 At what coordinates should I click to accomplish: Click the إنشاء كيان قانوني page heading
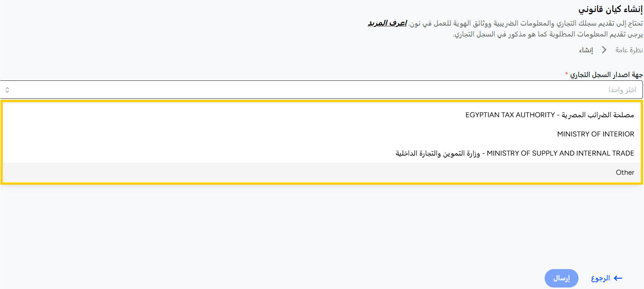coord(611,9)
